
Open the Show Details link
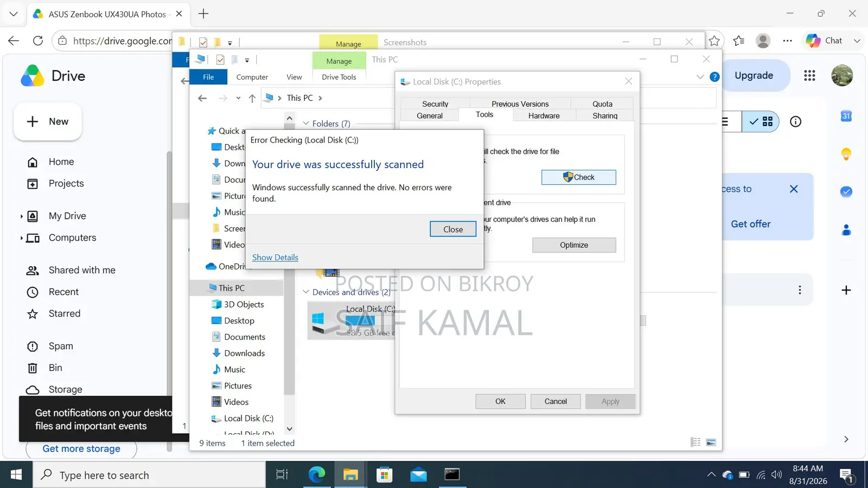(x=275, y=258)
